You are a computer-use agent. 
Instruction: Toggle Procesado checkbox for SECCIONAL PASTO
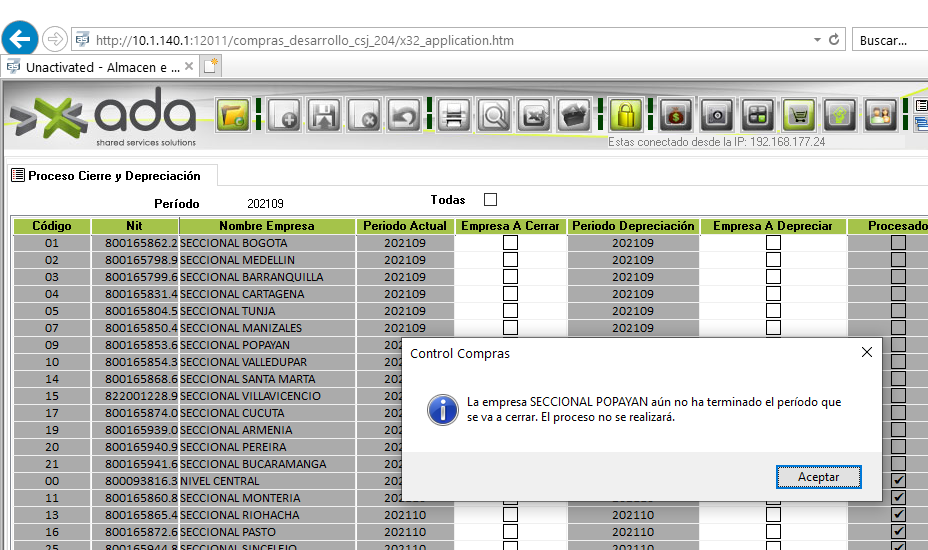pyautogui.click(x=898, y=532)
